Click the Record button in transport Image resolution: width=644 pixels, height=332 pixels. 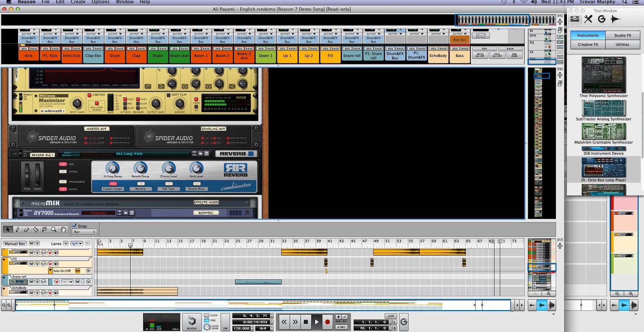pos(327,322)
